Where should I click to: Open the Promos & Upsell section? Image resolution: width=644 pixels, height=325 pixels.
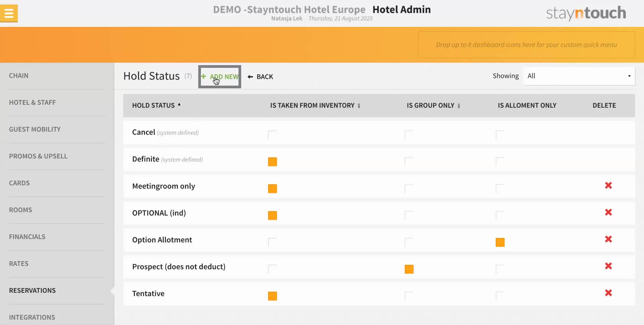pyautogui.click(x=38, y=156)
